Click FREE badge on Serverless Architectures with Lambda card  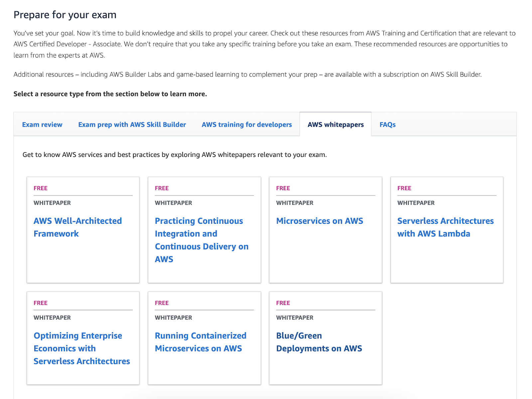point(404,188)
